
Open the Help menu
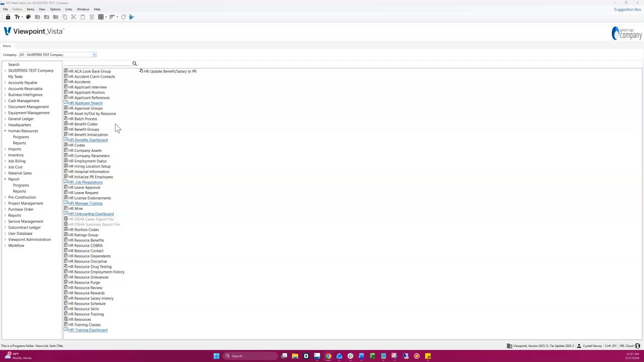[x=97, y=9]
